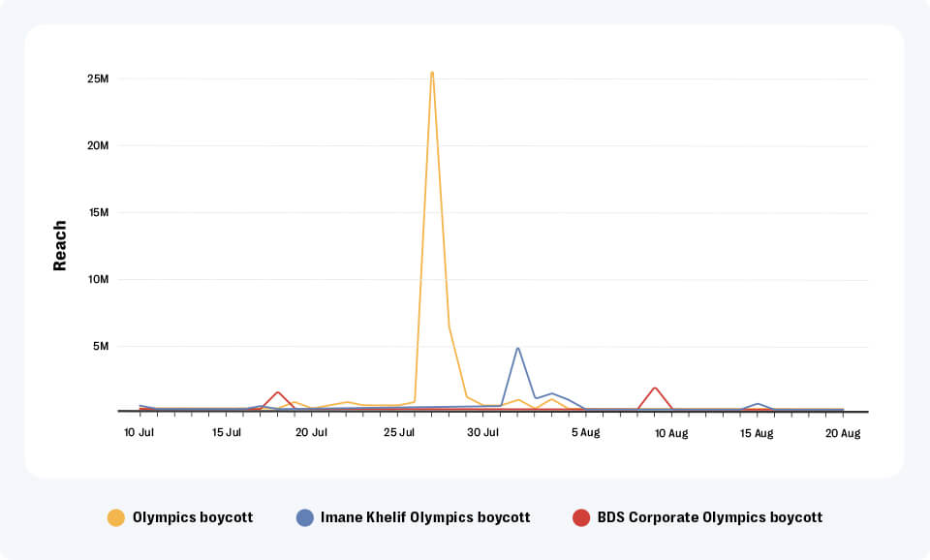The image size is (930, 560).
Task: Expand the yellow bump near 21 Jul
Action: (x=347, y=402)
